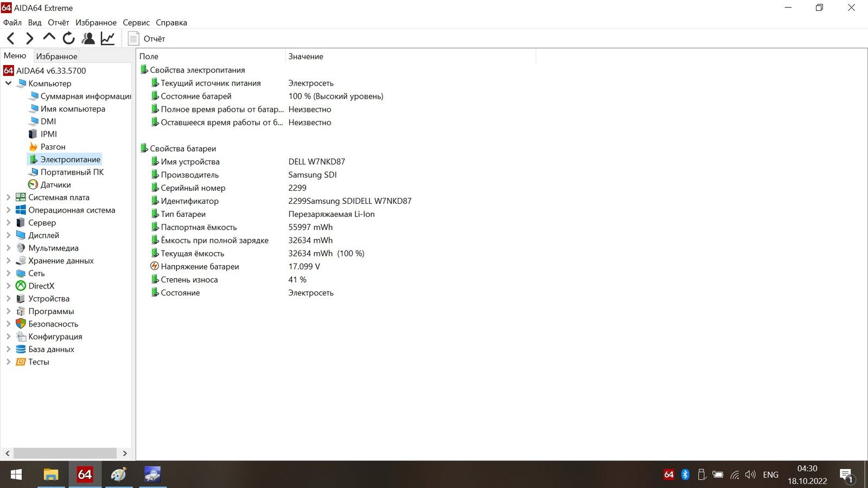
Task: Open the Файл menu
Action: (12, 22)
